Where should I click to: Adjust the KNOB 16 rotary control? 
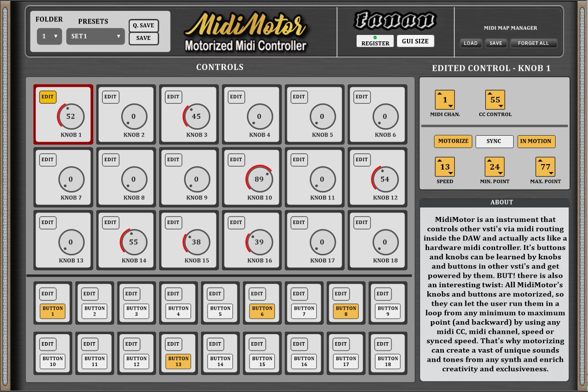coord(259,241)
